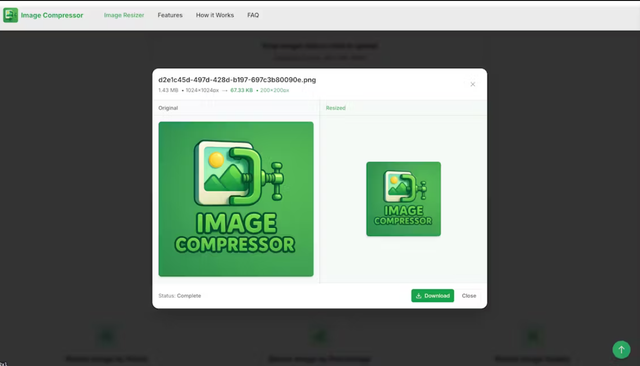Click the file name d2e1c45d...png
Viewport: 640px width, 366px height.
point(237,80)
